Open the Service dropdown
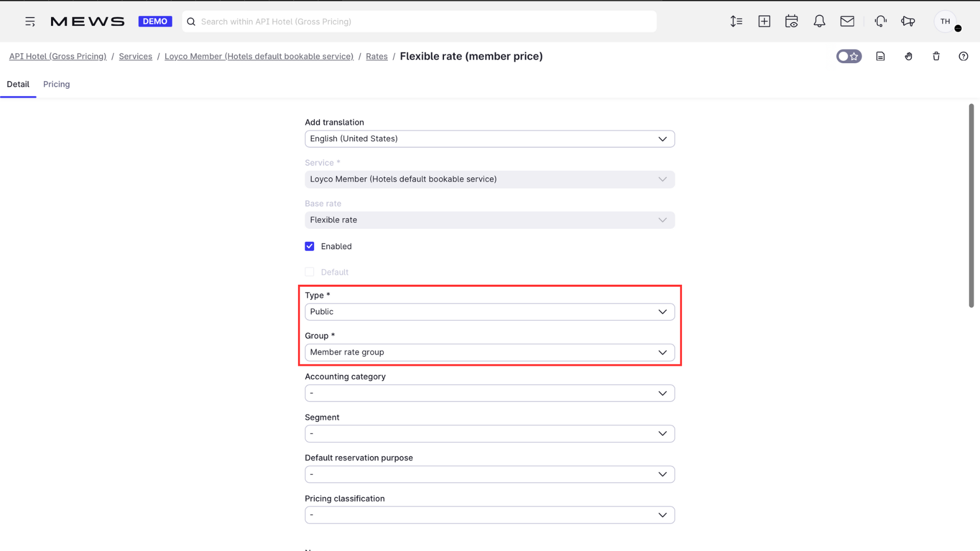 pos(490,179)
